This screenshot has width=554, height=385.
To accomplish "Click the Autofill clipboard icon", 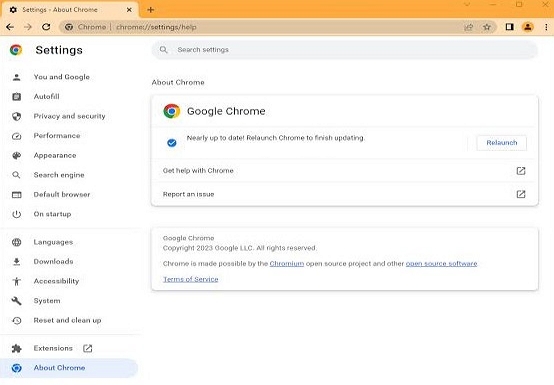I will (17, 96).
